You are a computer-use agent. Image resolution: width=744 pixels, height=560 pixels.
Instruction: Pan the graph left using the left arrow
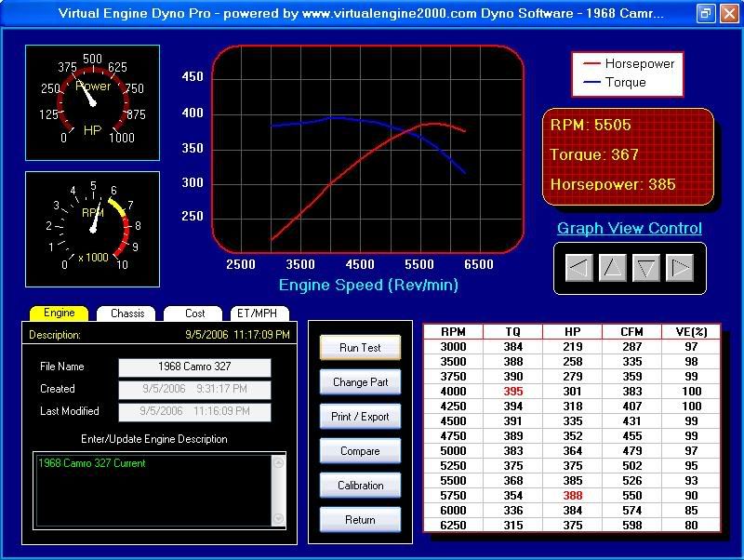(580, 269)
